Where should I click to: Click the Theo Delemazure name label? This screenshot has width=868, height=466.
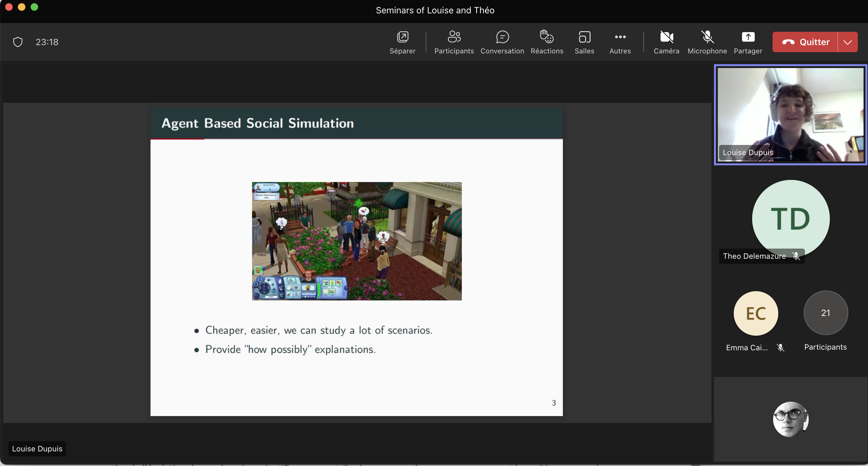click(754, 256)
